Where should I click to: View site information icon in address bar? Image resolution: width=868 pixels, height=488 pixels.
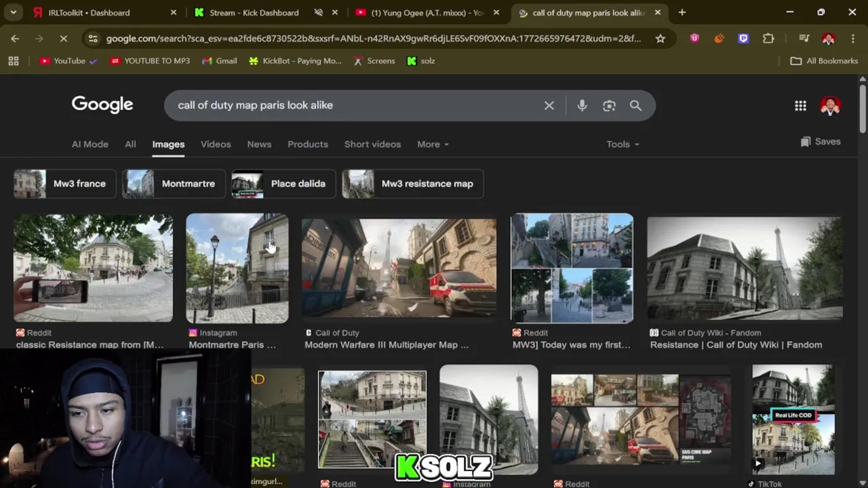(93, 39)
